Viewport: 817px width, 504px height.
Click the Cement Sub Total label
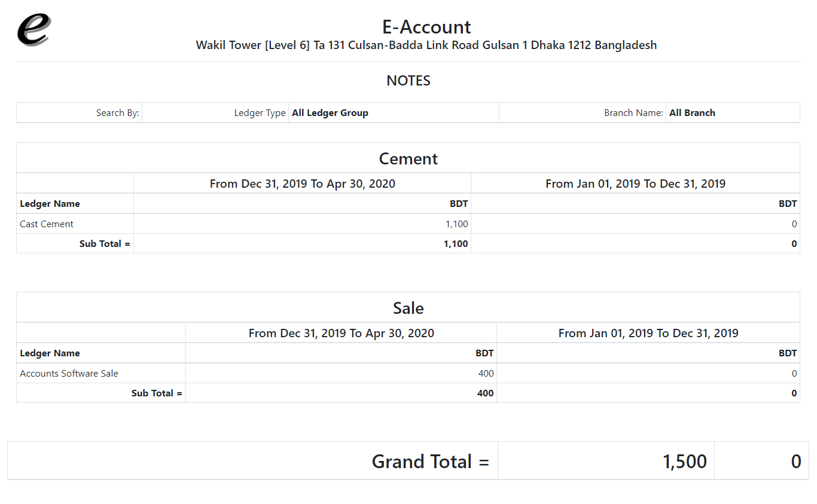click(105, 244)
